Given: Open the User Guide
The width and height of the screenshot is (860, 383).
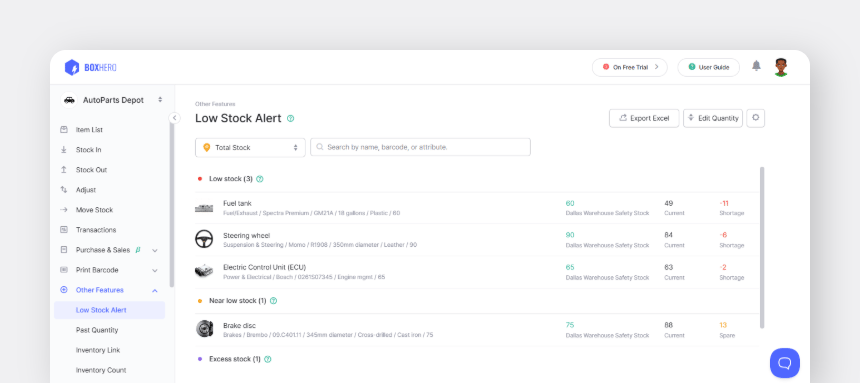Looking at the screenshot, I should click(x=708, y=67).
